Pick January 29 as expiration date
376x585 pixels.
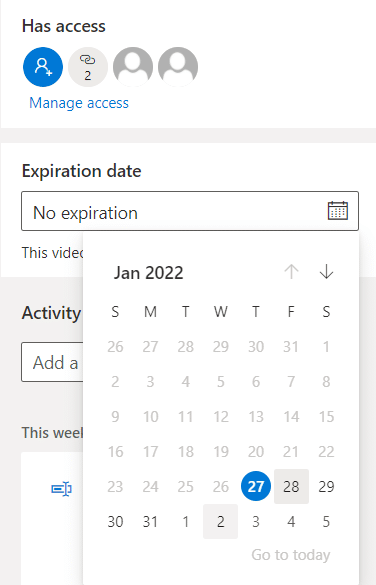326,487
